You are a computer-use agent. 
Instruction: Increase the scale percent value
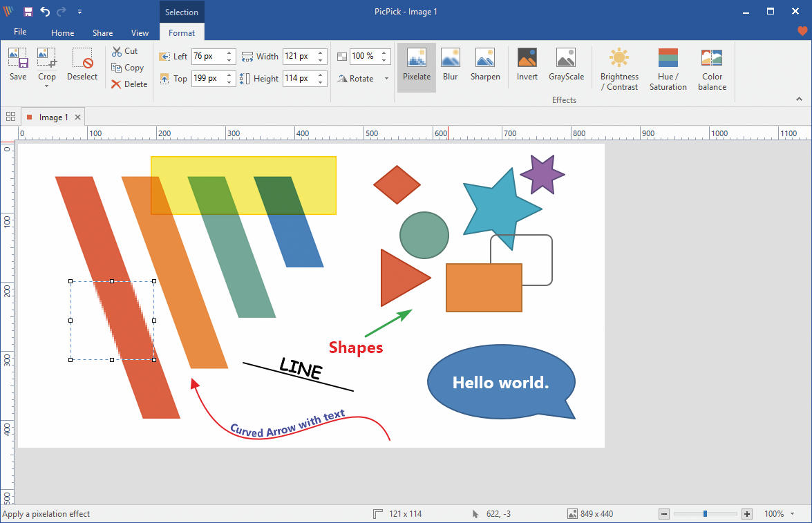384,53
